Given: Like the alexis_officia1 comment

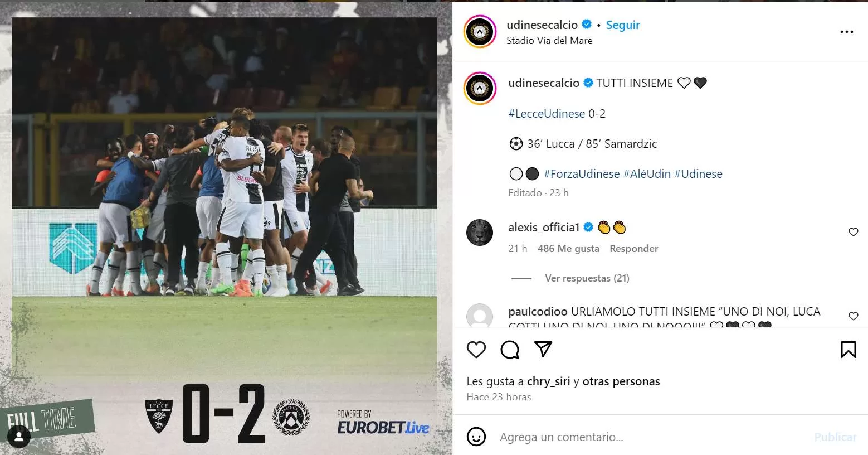Looking at the screenshot, I should pos(853,232).
